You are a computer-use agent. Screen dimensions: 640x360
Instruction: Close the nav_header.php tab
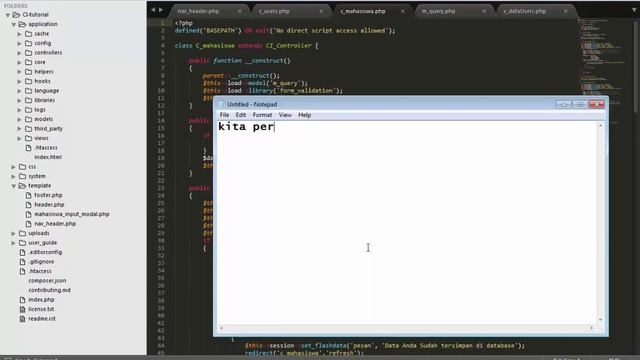point(240,11)
